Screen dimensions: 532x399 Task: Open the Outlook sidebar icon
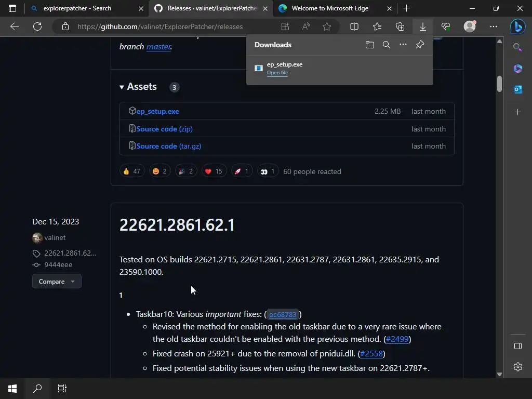click(x=518, y=89)
